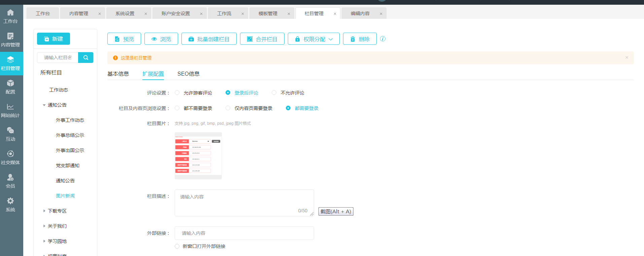The image size is (644, 256).
Task: Click the 批量创建栏目 button
Action: (x=209, y=39)
